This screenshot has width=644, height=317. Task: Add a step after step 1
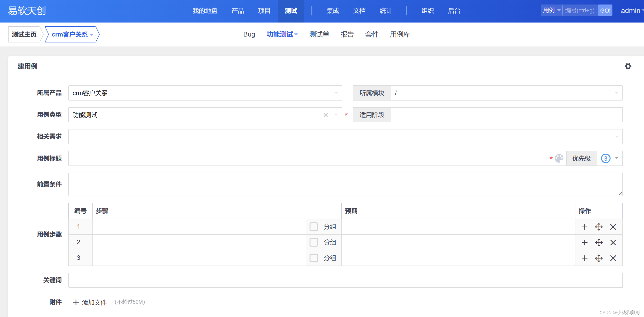pos(584,227)
